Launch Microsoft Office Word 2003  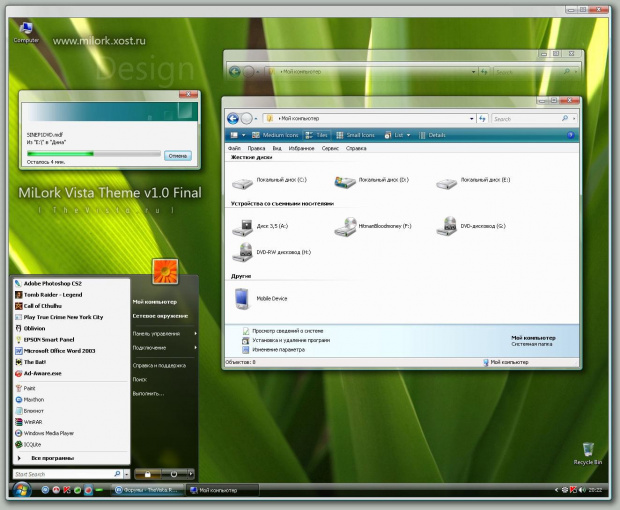[59, 351]
